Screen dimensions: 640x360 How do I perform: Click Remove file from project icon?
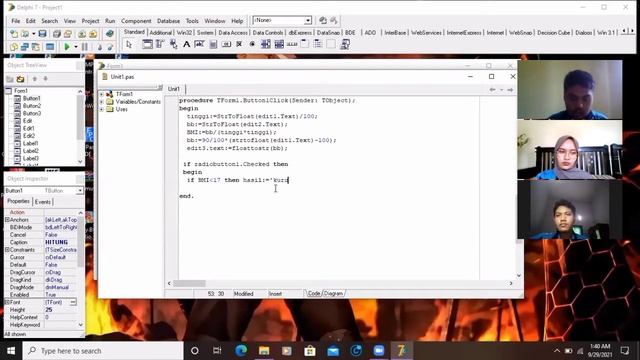pyautogui.click(x=93, y=33)
